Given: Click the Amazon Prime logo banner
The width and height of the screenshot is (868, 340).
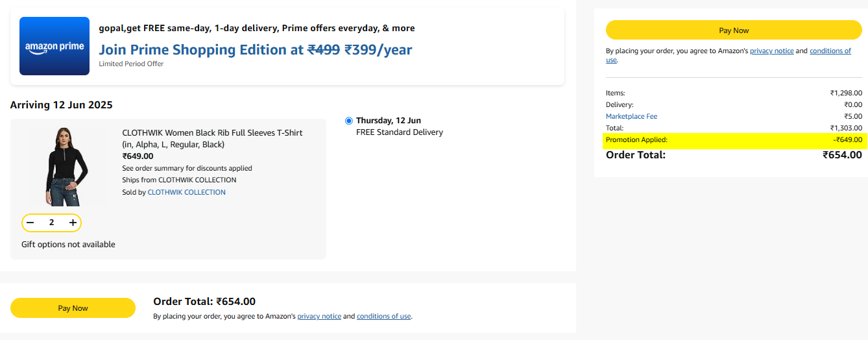Looking at the screenshot, I should [54, 46].
